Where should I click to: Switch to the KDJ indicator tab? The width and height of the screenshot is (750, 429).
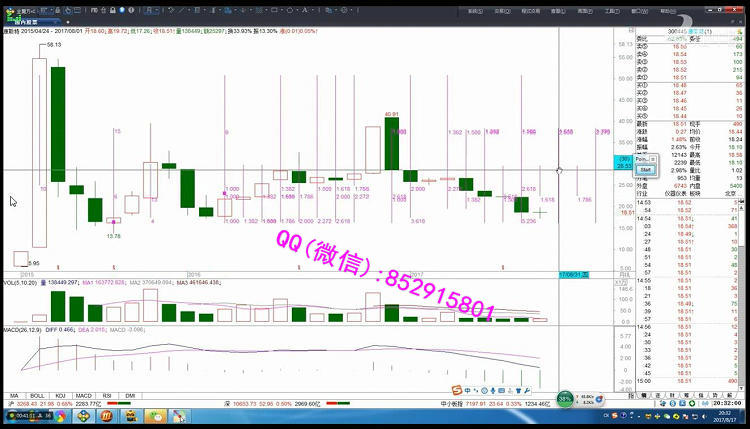[x=60, y=396]
